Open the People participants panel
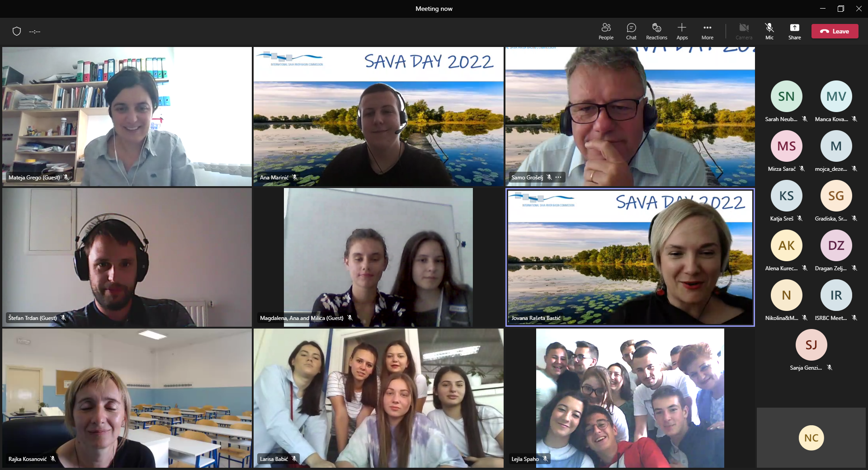The height and width of the screenshot is (470, 868). click(x=606, y=31)
